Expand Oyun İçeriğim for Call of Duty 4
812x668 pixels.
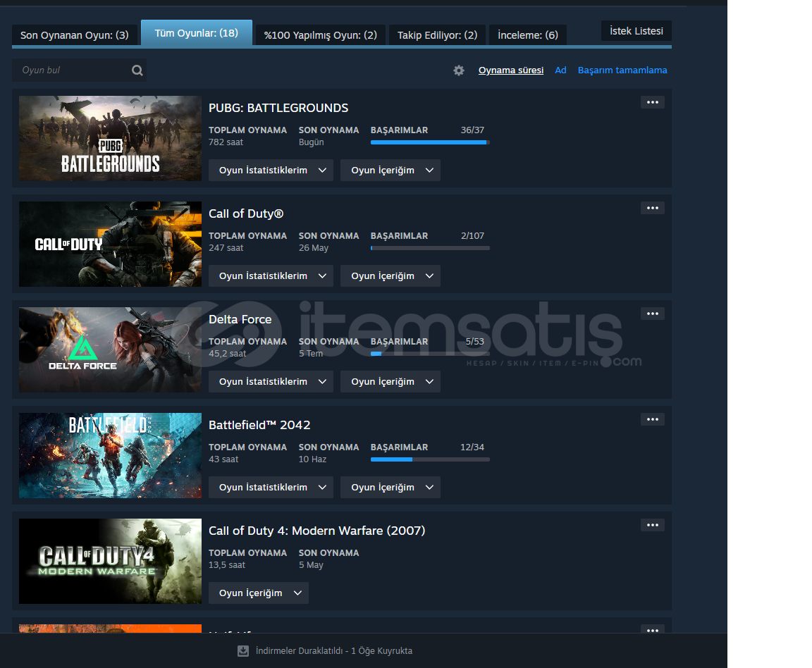coord(259,593)
